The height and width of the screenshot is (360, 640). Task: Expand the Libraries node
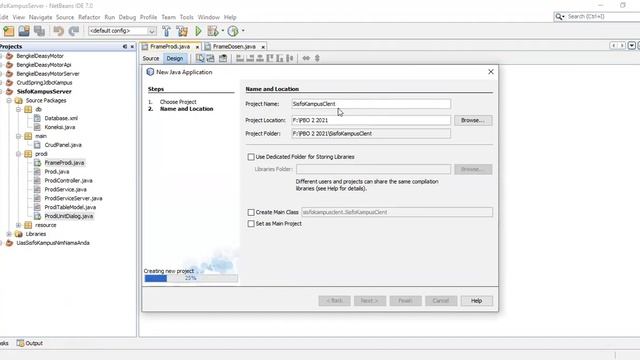[9, 234]
